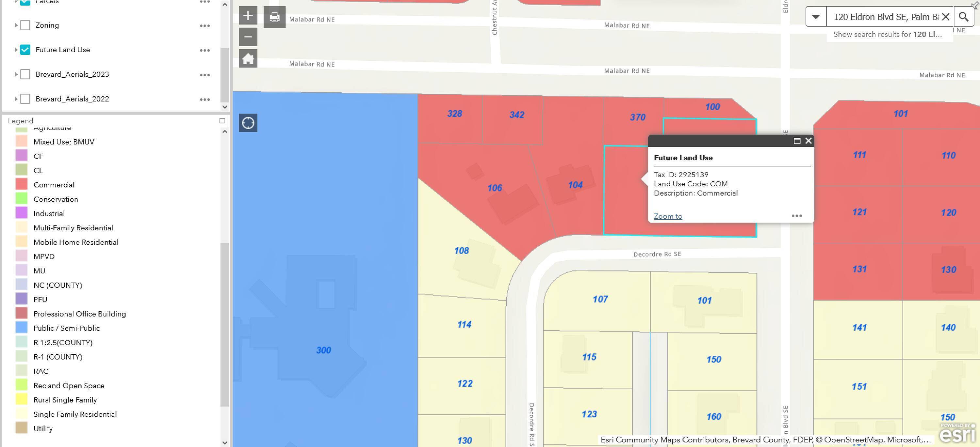This screenshot has height=447, width=980.
Task: Open Future Land Use layer options menu
Action: click(x=205, y=50)
